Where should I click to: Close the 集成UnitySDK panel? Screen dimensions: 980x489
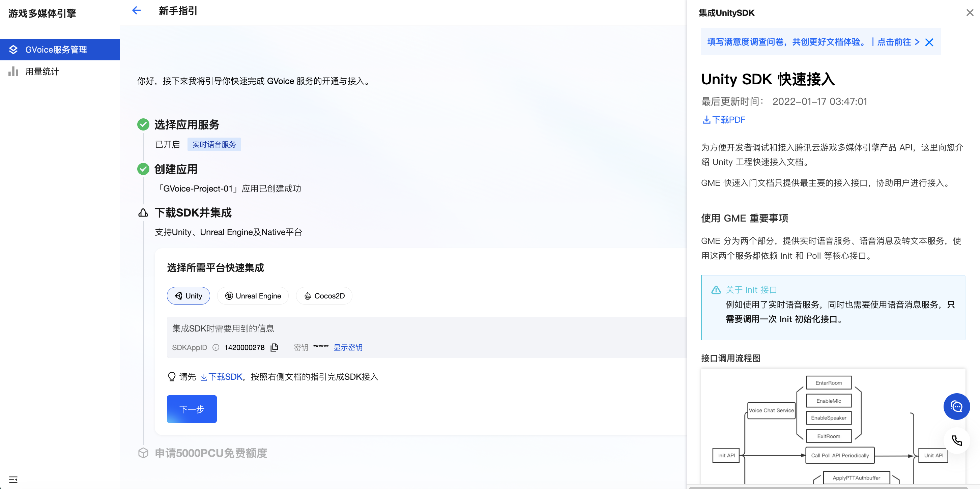(970, 13)
